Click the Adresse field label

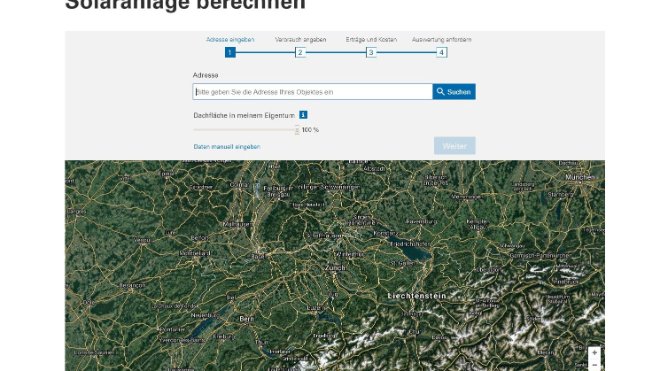[x=205, y=75]
